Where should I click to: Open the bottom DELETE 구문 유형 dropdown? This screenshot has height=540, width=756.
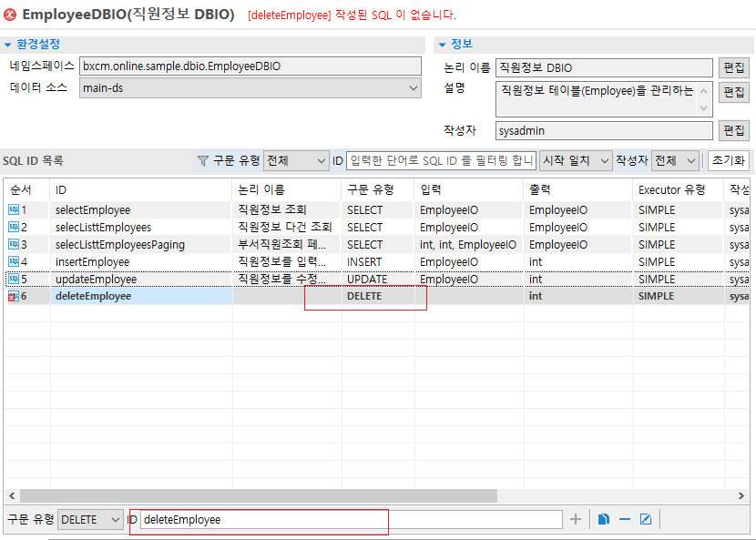[115, 519]
